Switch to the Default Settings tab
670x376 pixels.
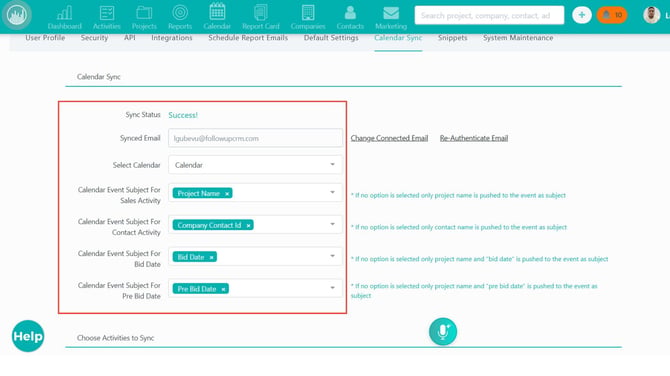[x=331, y=38]
